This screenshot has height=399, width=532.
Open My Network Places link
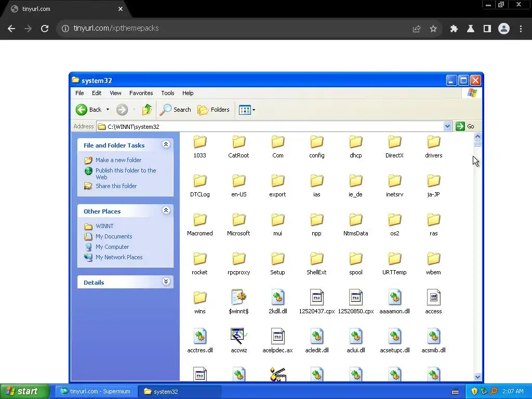119,257
